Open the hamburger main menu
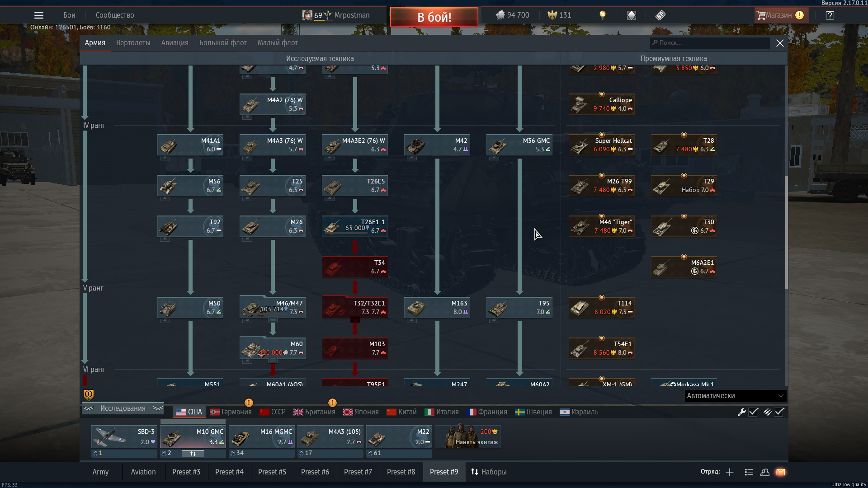The image size is (868, 488). tap(39, 15)
